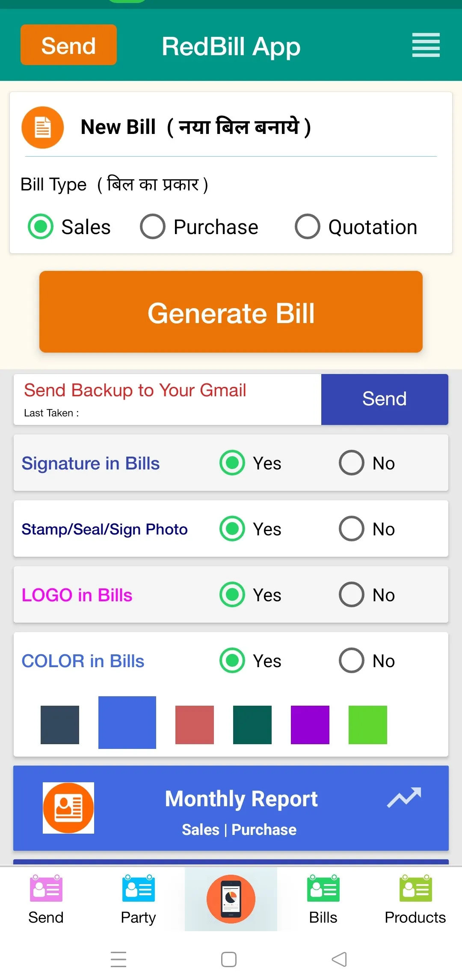
Task: Tap the orange New Bill document icon
Action: click(43, 128)
